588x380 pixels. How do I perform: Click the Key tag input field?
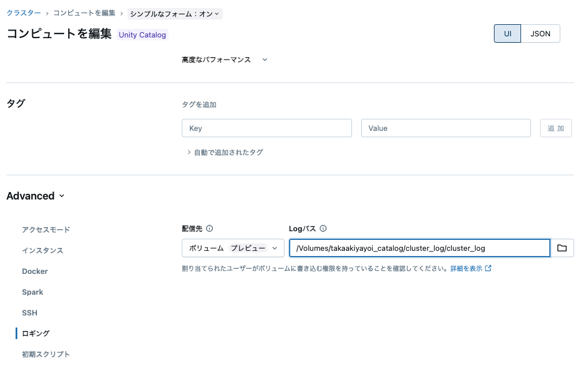click(x=267, y=128)
